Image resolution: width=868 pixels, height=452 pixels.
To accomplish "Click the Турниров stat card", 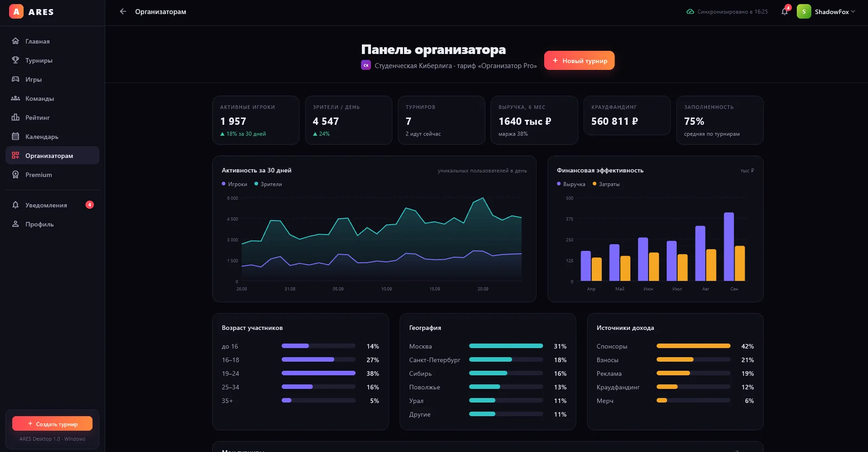I will [441, 120].
